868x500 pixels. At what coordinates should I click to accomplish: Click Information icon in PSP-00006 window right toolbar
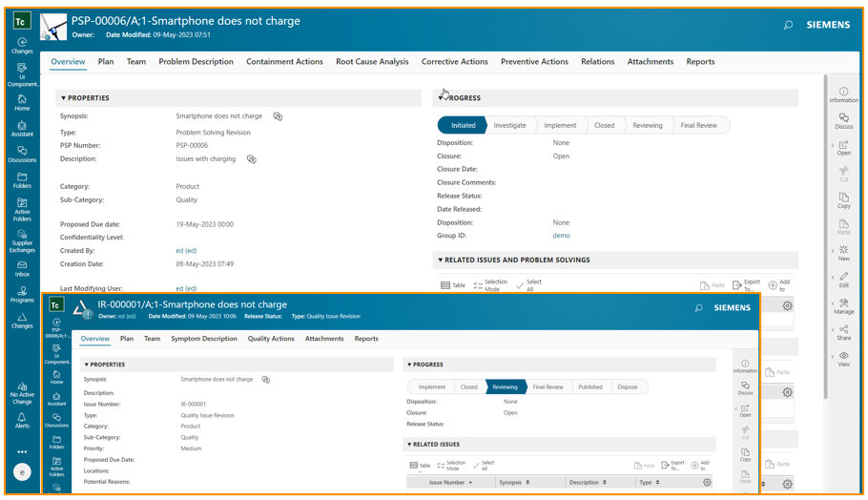(x=843, y=94)
